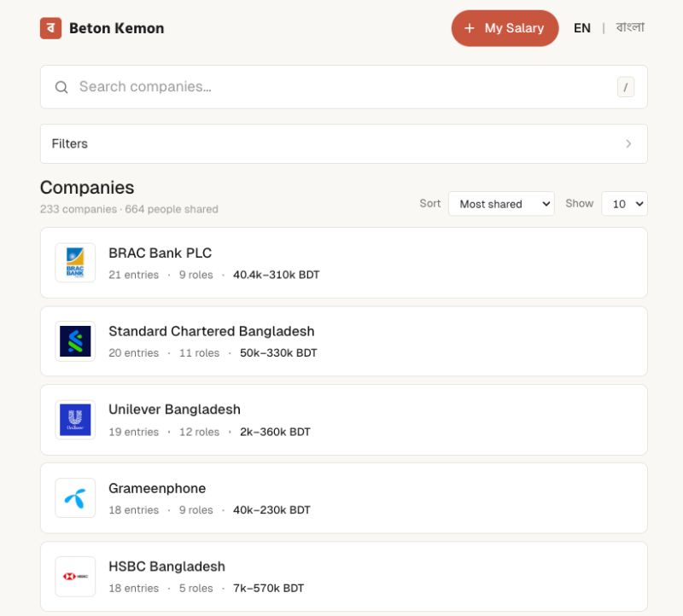This screenshot has height=616, width=683.
Task: Open the BRAC Bank PLC company name
Action: tap(161, 253)
